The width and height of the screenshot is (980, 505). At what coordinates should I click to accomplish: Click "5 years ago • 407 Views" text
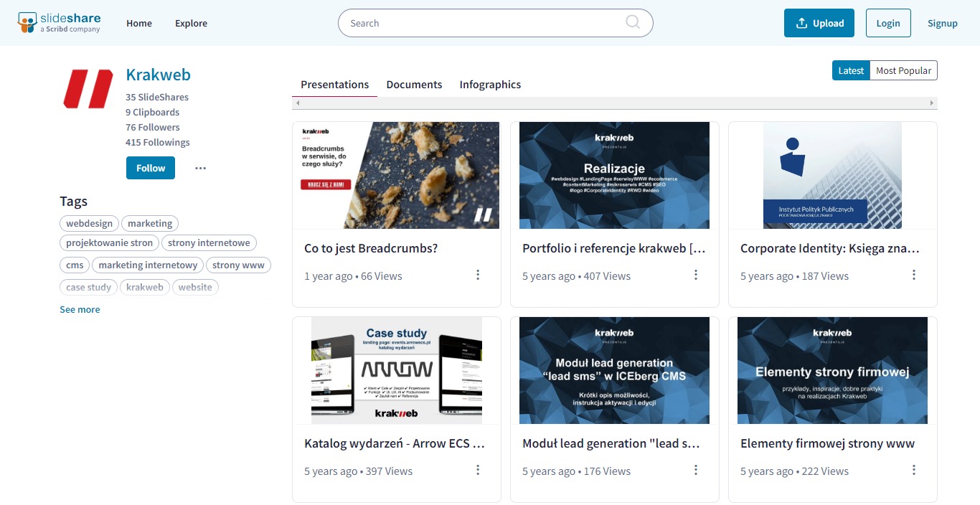576,276
